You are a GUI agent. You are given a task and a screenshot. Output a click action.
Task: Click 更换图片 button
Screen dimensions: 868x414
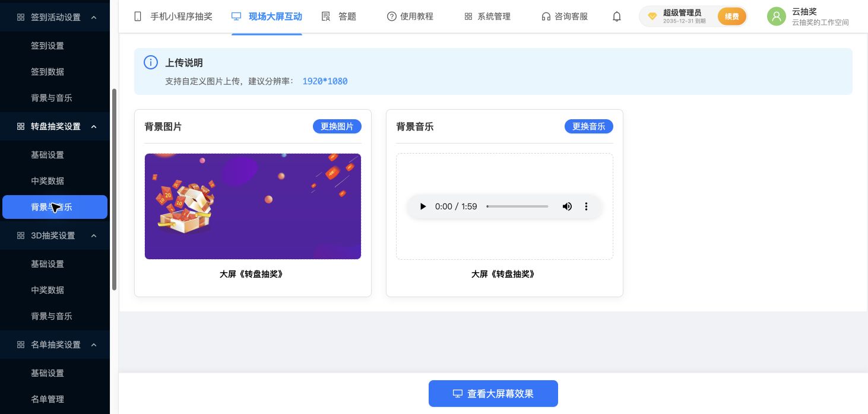(x=337, y=126)
